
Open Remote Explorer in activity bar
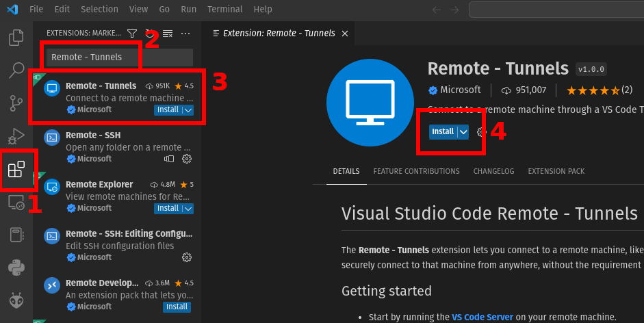click(16, 202)
